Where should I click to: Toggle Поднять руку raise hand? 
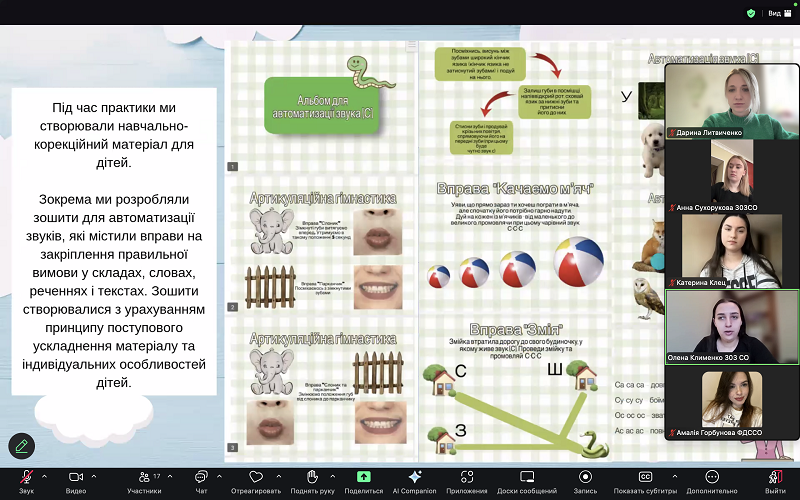312,478
